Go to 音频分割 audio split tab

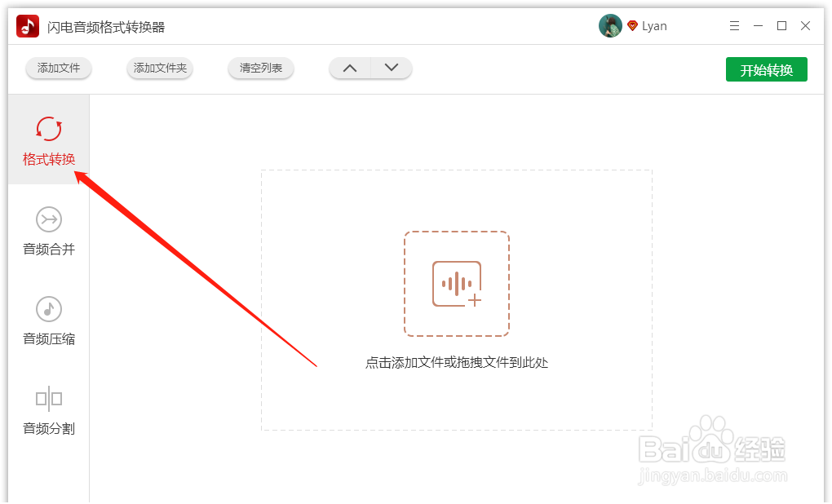pyautogui.click(x=49, y=409)
